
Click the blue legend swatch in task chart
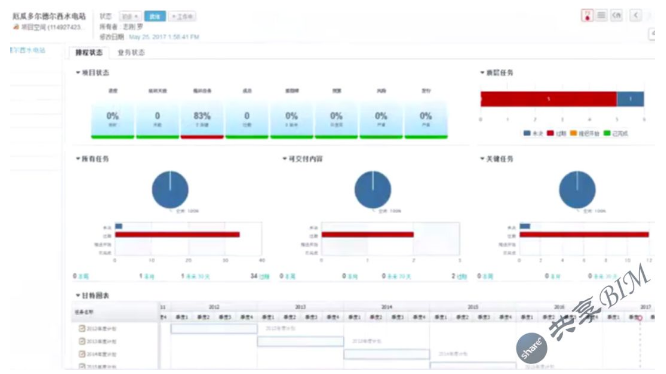527,133
